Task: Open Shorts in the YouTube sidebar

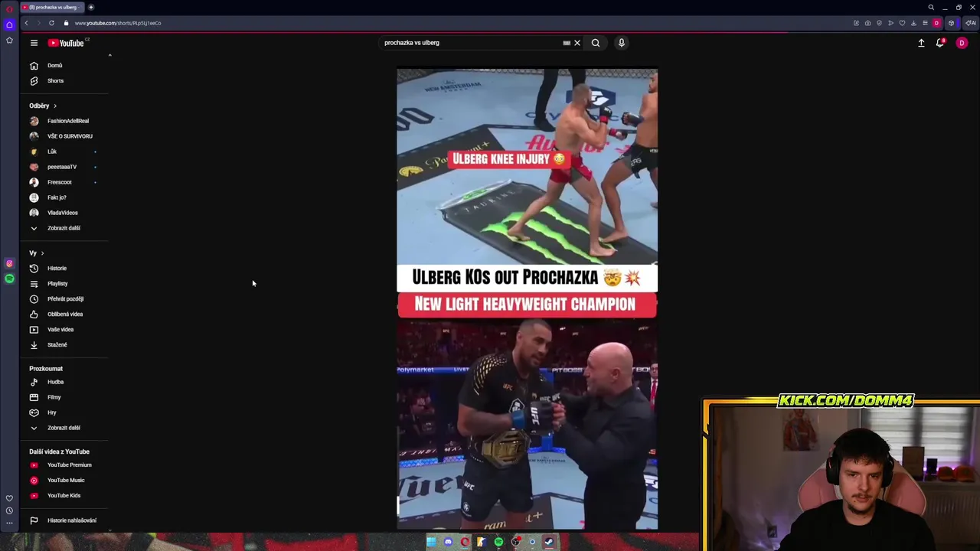Action: tap(65, 80)
